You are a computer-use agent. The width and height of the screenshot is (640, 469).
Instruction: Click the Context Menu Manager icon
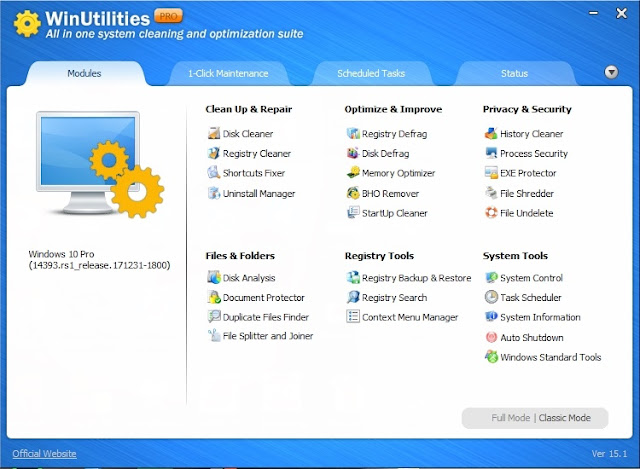pos(353,317)
